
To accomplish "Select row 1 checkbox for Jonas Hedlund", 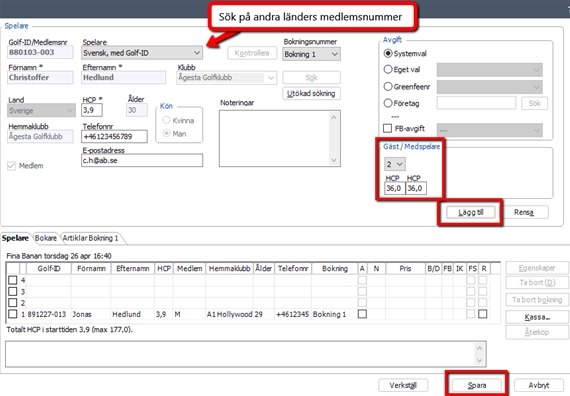I will [x=12, y=314].
